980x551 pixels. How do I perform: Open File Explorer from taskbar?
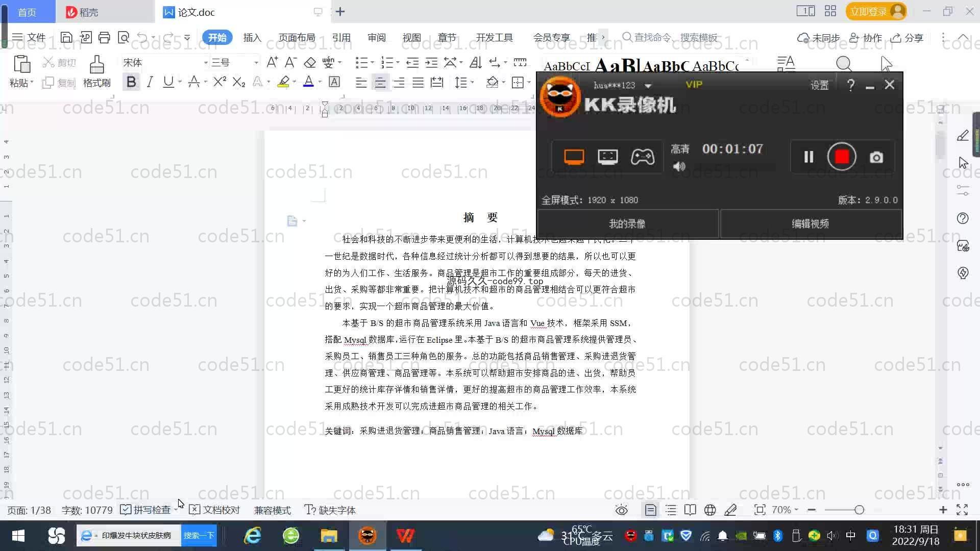pyautogui.click(x=329, y=535)
